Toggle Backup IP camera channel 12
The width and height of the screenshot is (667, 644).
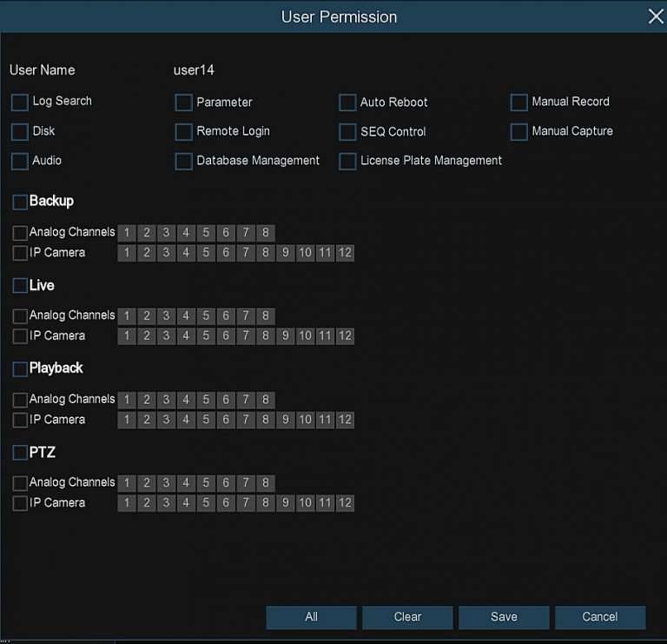click(345, 253)
